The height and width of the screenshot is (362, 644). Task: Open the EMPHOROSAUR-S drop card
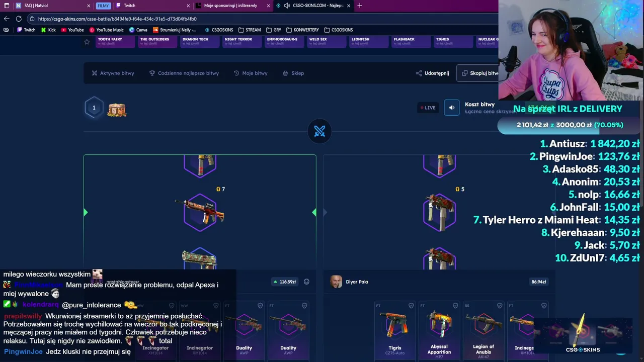click(284, 41)
